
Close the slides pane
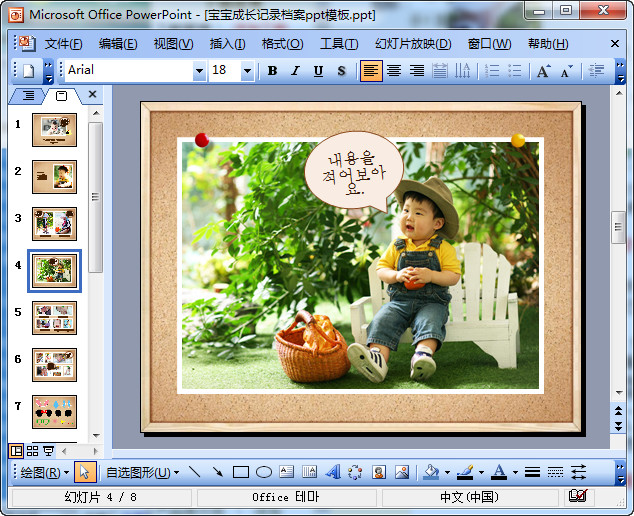click(92, 94)
